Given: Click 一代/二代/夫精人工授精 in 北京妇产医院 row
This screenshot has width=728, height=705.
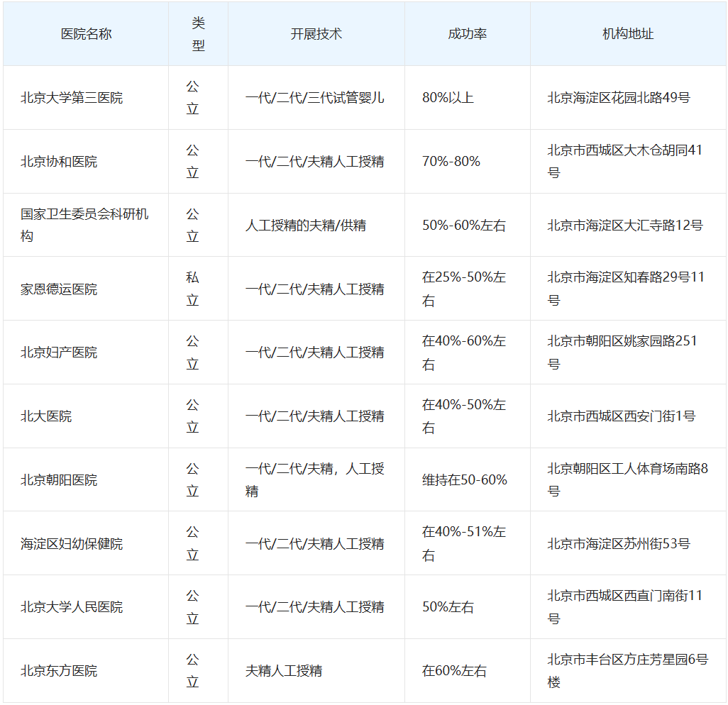Looking at the screenshot, I should pos(315,352).
